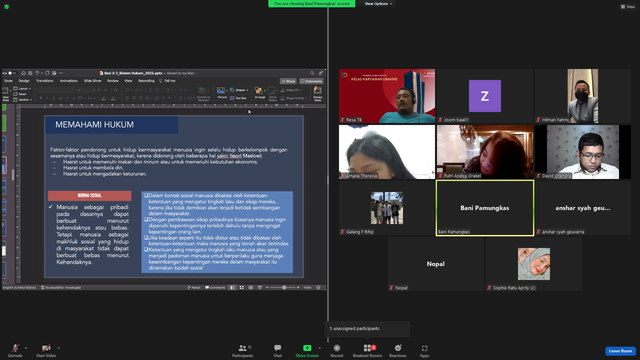Open the Chat panel
The height and width of the screenshot is (360, 640).
point(278,350)
